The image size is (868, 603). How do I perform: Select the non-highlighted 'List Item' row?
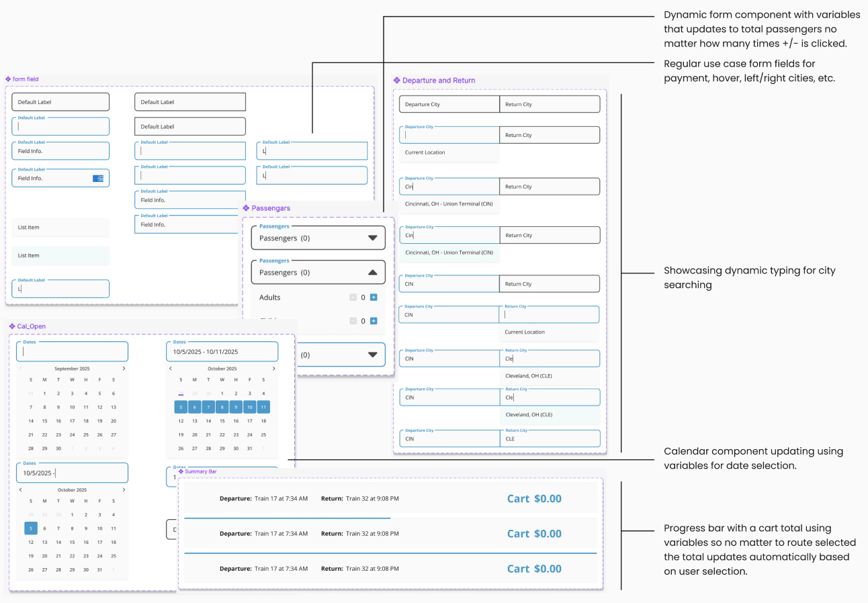point(60,228)
